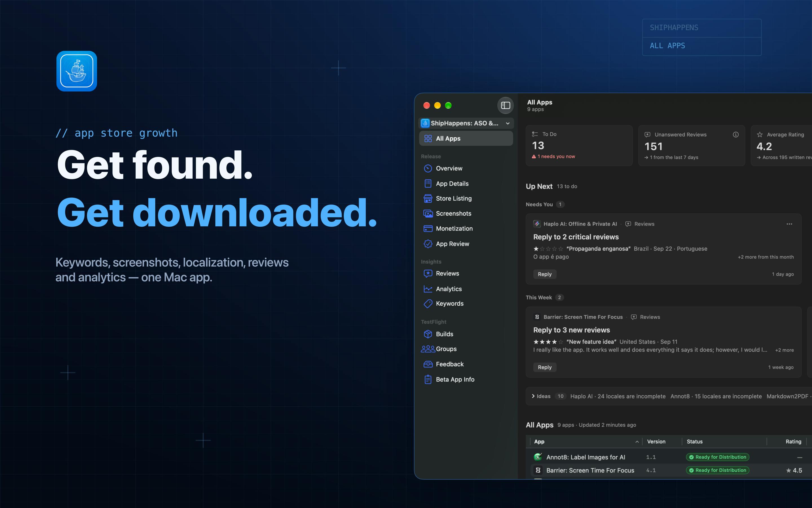Open Annot8: Label Images for AI row
The width and height of the screenshot is (812, 508).
pos(669,457)
